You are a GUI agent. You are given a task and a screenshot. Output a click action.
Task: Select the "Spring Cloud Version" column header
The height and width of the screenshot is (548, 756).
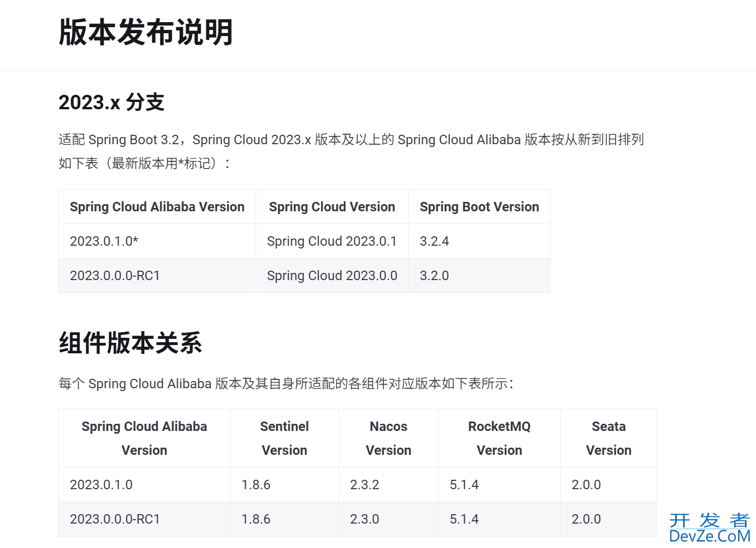pos(332,207)
